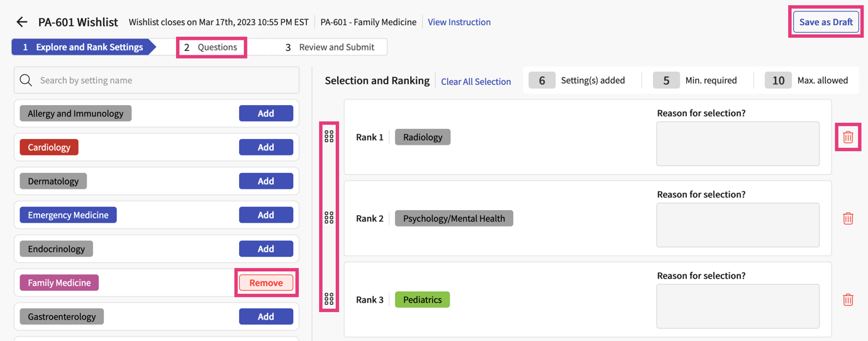
Task: Add Allergy and Immunology setting
Action: [x=266, y=113]
